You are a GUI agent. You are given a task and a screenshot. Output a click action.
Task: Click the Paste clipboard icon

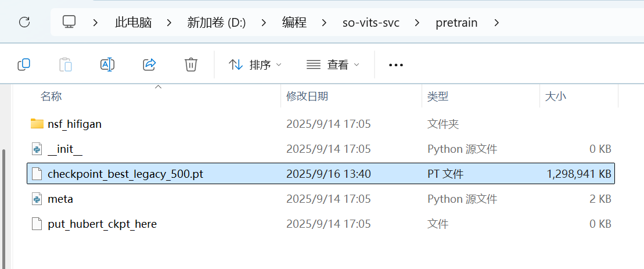click(x=66, y=64)
